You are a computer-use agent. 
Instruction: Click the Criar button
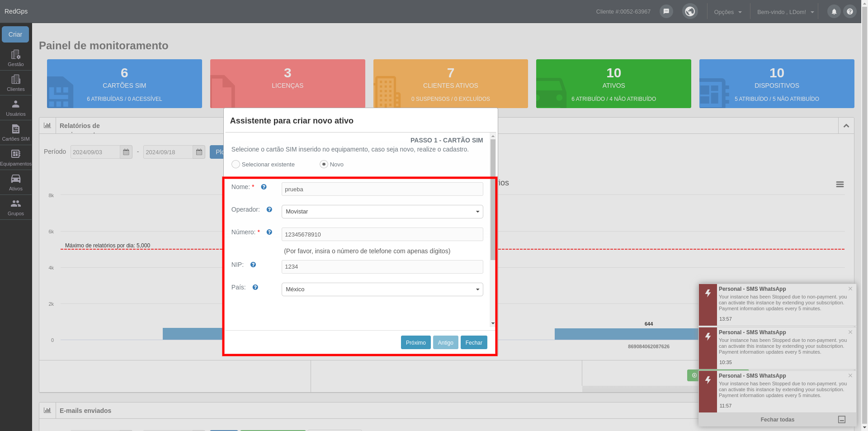coord(15,34)
